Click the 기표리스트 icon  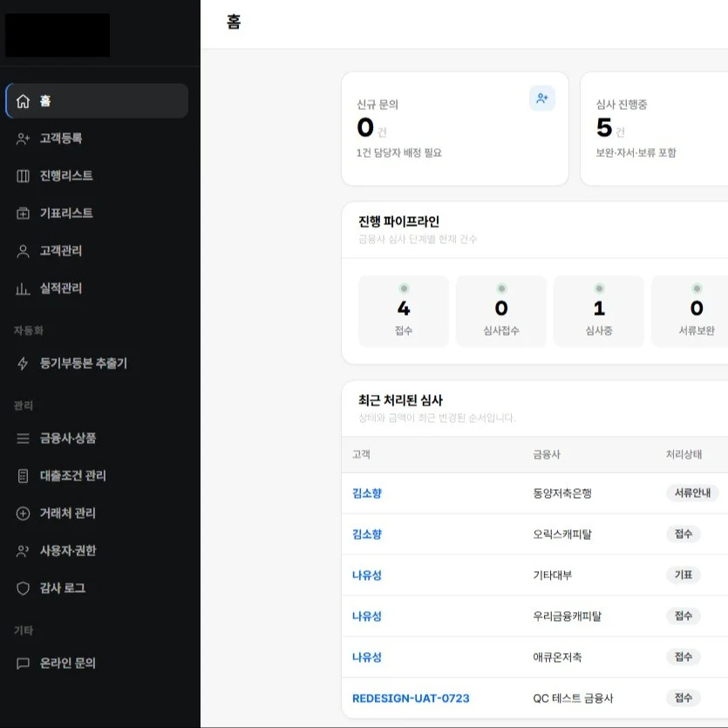click(x=23, y=213)
